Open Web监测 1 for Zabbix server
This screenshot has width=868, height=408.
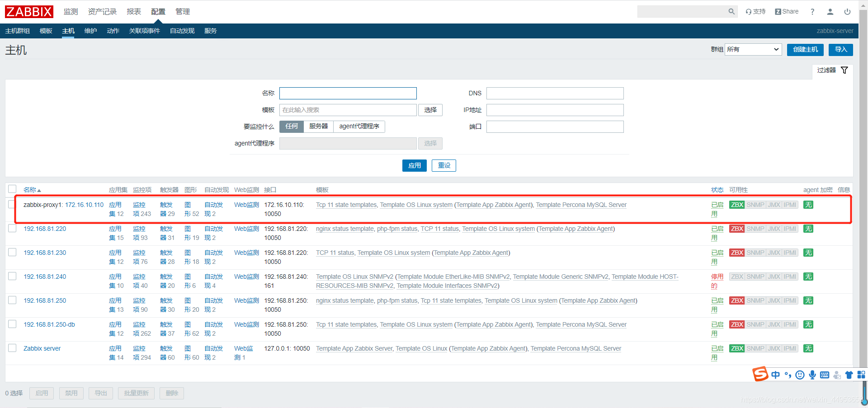point(244,353)
